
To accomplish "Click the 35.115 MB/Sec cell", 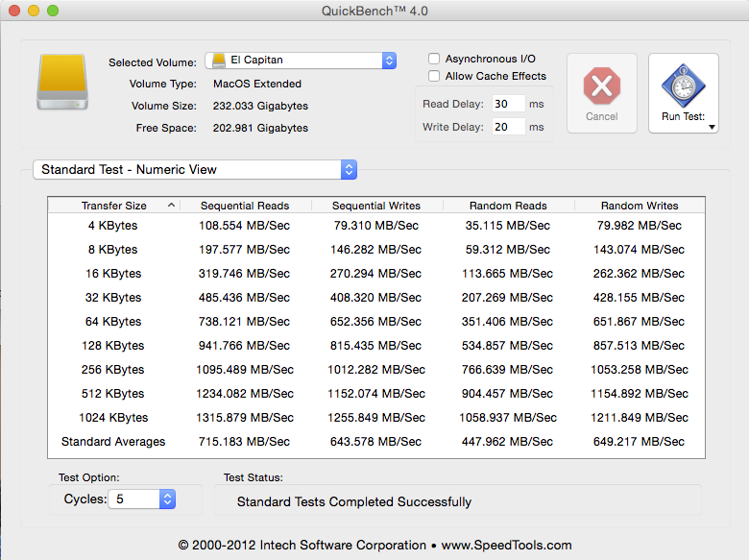I will click(x=508, y=226).
